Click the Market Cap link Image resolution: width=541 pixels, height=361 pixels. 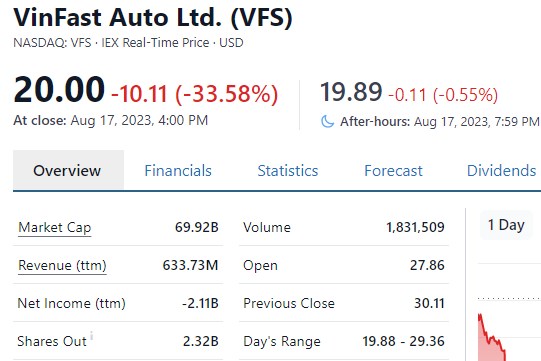tap(55, 227)
